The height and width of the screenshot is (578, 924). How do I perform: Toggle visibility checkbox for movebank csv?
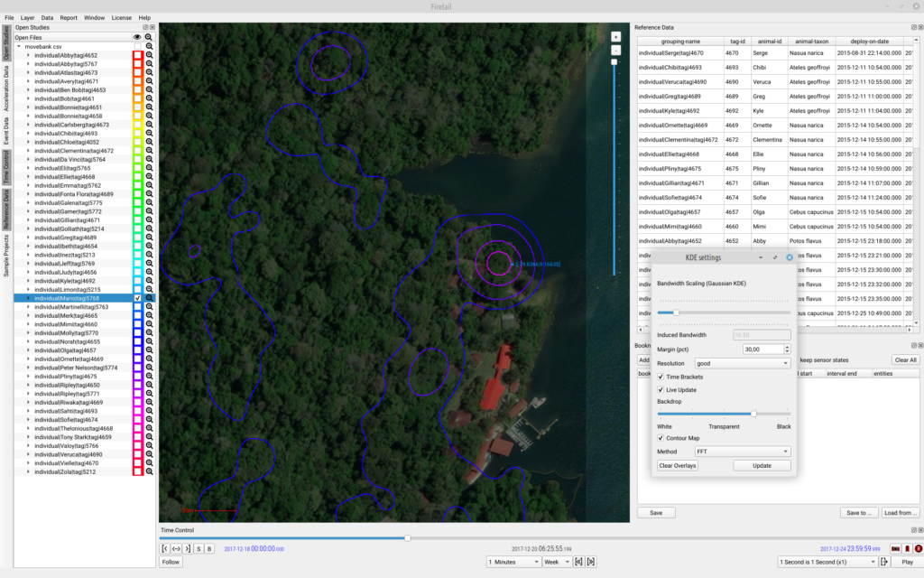click(138, 47)
